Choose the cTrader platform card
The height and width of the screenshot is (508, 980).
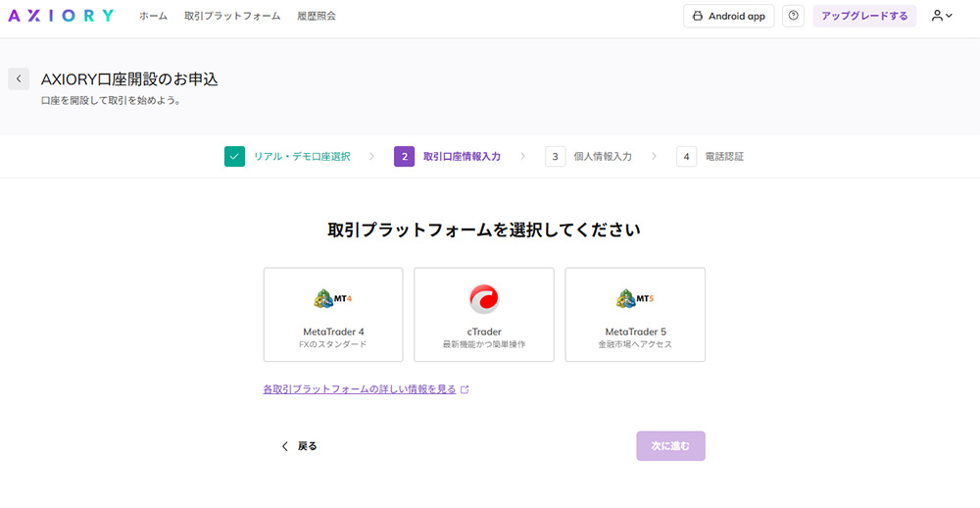click(484, 315)
